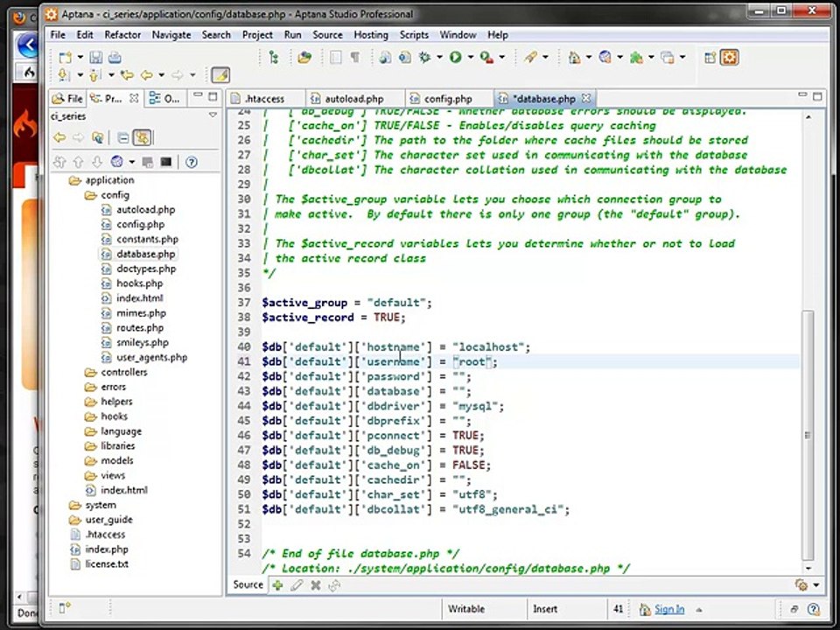This screenshot has width=840, height=630.
Task: Select the system folder in project tree
Action: (100, 505)
